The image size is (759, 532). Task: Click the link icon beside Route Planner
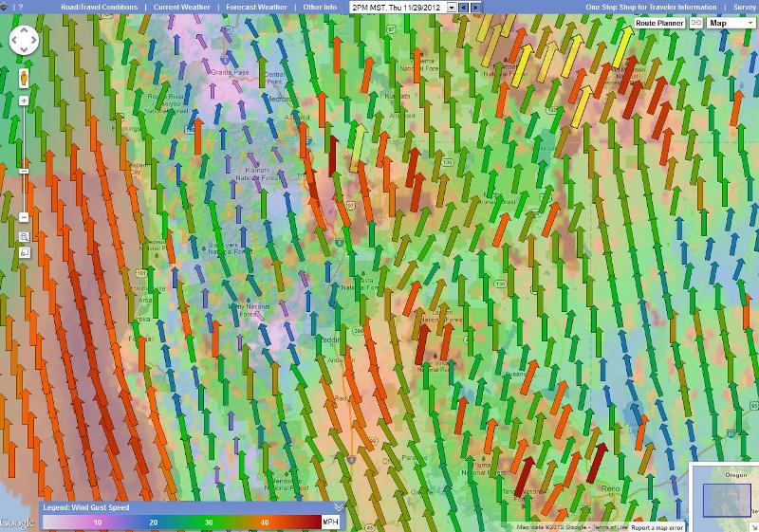695,23
